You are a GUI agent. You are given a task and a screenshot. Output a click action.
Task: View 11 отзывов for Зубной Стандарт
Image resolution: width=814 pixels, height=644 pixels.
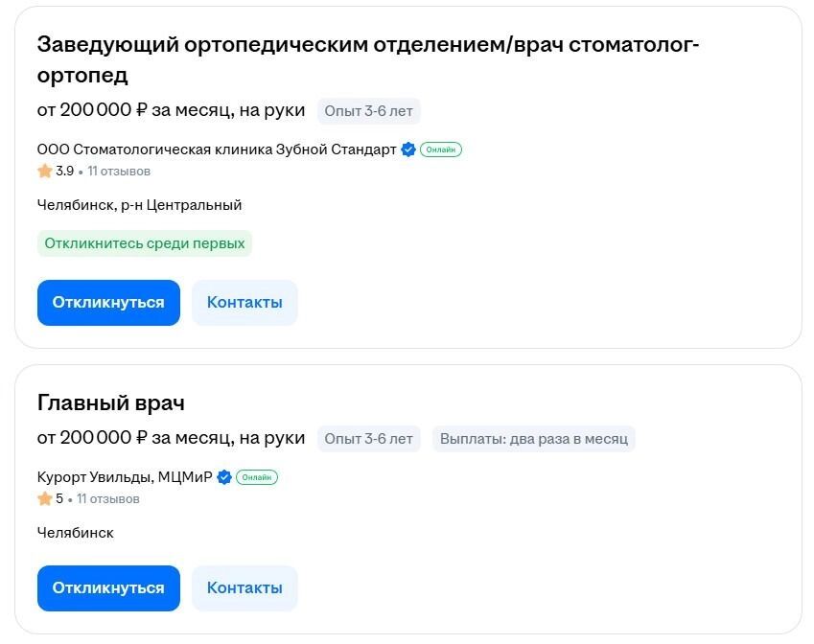119,172
